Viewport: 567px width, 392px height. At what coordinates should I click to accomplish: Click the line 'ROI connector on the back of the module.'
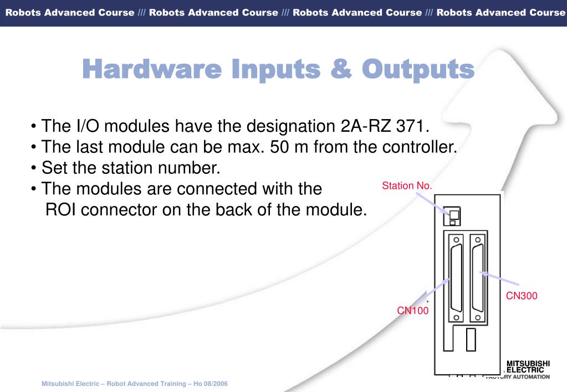[206, 210]
